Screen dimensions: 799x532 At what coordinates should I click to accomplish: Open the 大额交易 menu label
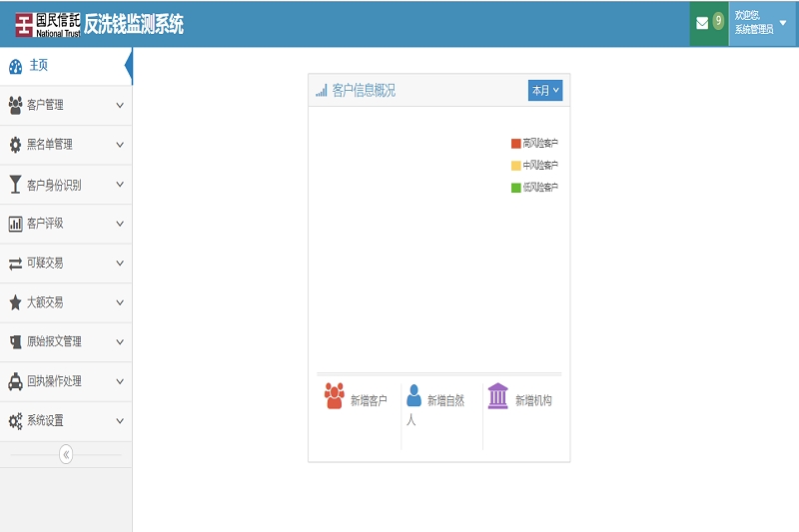pos(45,302)
